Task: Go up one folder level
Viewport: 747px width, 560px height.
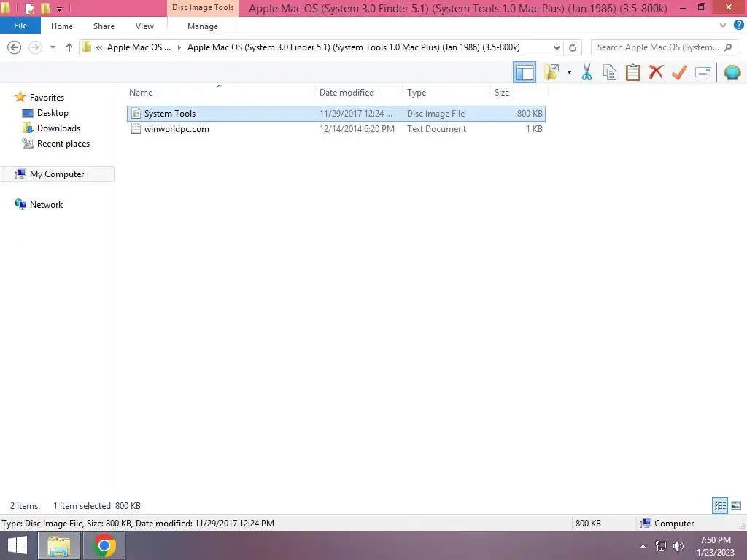Action: tap(69, 47)
